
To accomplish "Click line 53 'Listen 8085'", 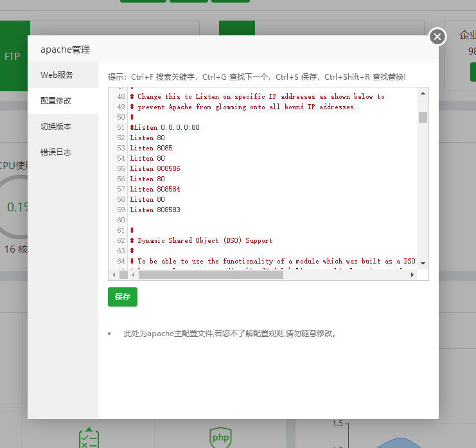I will pos(151,148).
